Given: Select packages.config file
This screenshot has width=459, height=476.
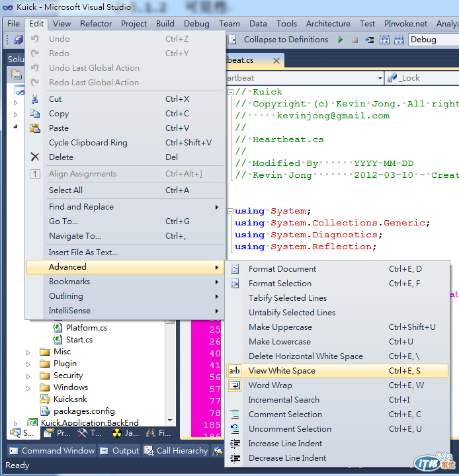Looking at the screenshot, I should coord(84,411).
